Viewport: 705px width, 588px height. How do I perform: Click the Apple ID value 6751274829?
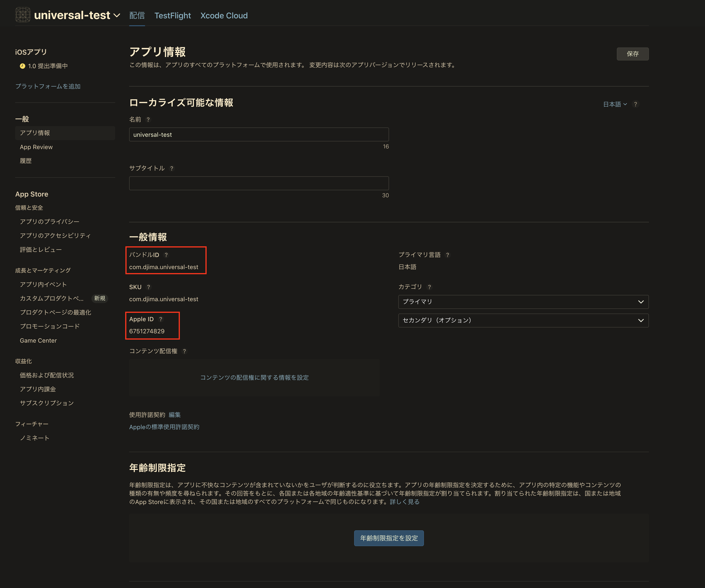[147, 331]
